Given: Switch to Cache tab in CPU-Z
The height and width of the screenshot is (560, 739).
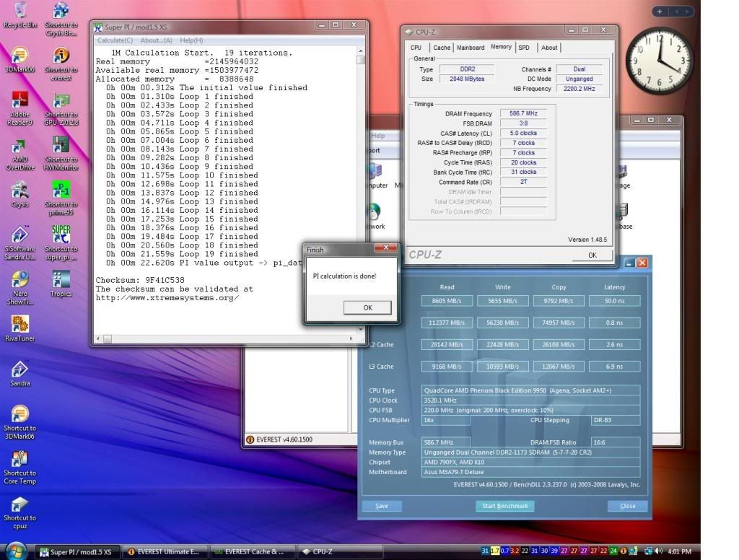Looking at the screenshot, I should coord(442,48).
